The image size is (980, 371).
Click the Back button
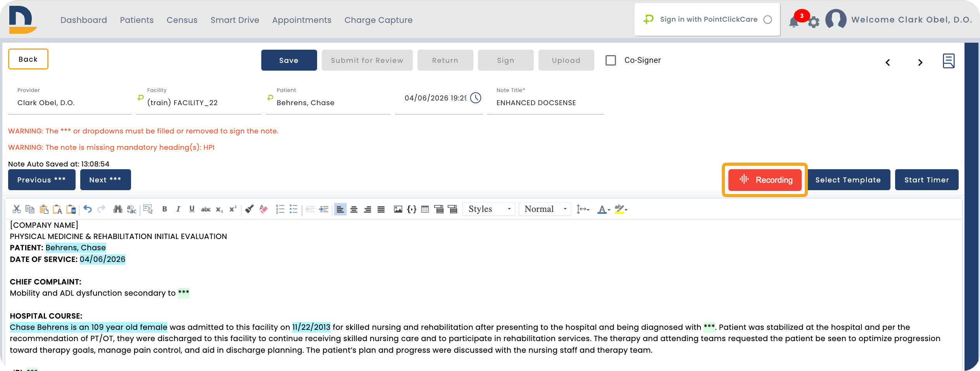(28, 59)
